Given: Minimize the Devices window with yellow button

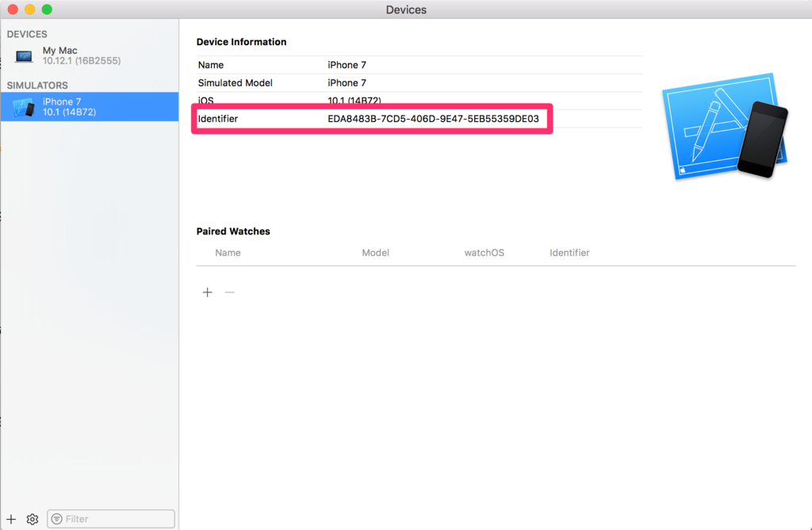Looking at the screenshot, I should point(30,10).
